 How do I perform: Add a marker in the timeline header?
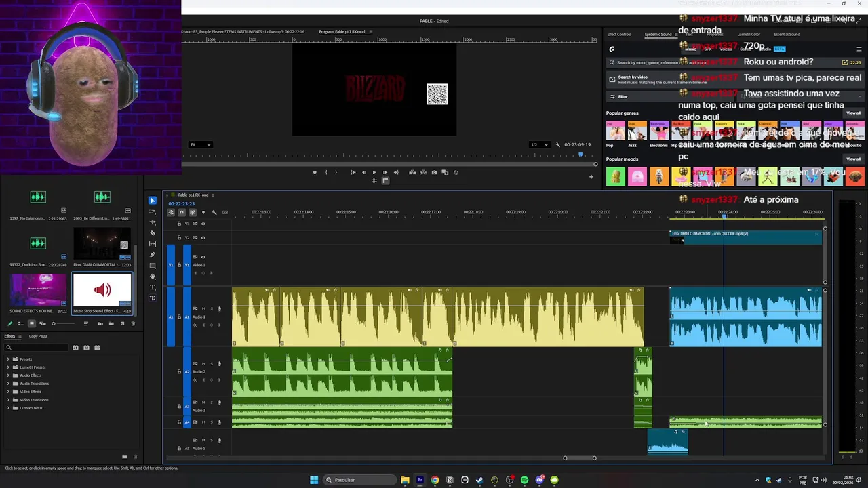click(203, 212)
